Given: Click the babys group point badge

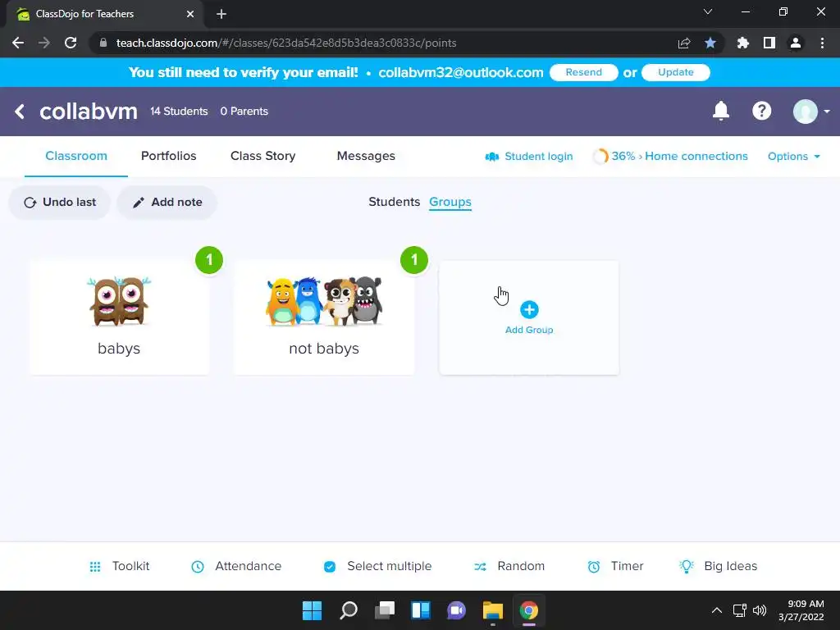Looking at the screenshot, I should pos(209,260).
